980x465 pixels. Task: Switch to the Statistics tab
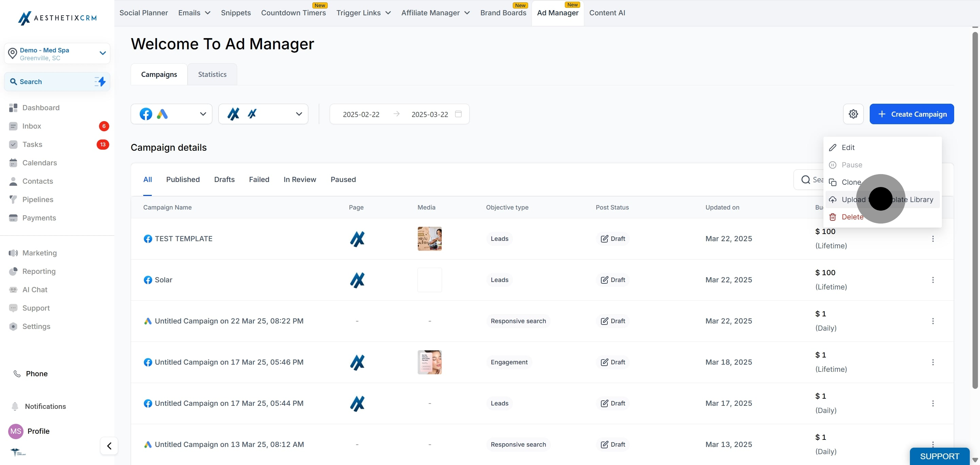[x=212, y=74]
